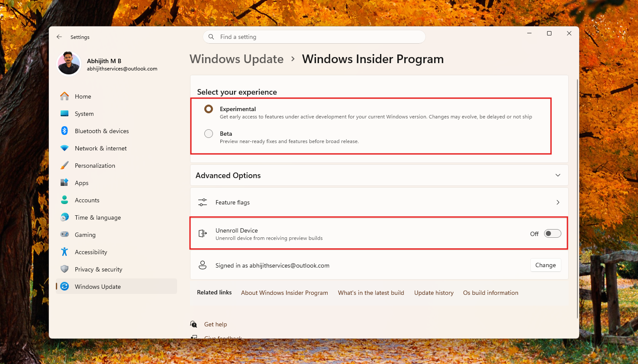Minimize the Settings window
Viewport: 638px width, 364px height.
tap(529, 33)
